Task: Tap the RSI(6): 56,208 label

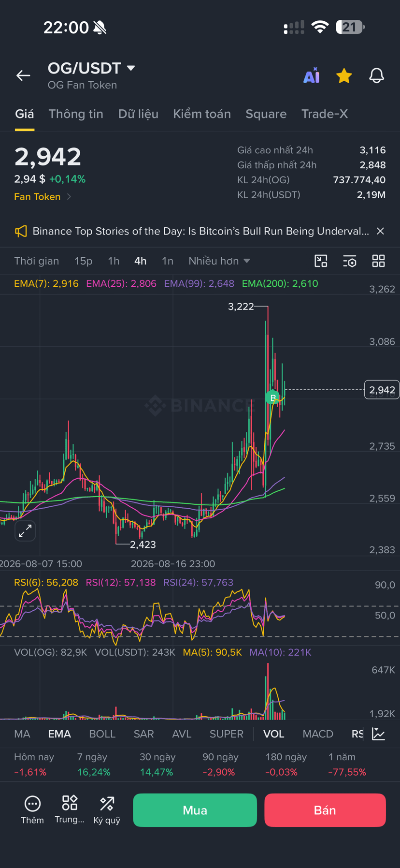Action: point(46,583)
